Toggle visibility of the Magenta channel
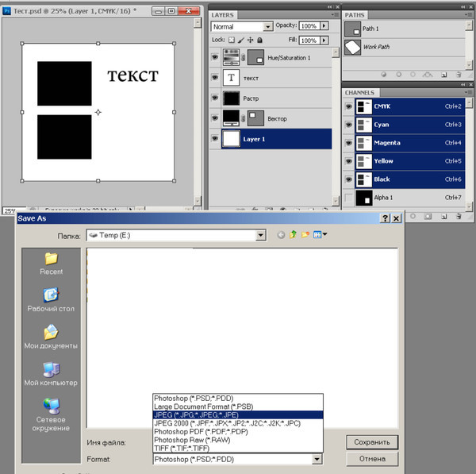 tap(349, 143)
